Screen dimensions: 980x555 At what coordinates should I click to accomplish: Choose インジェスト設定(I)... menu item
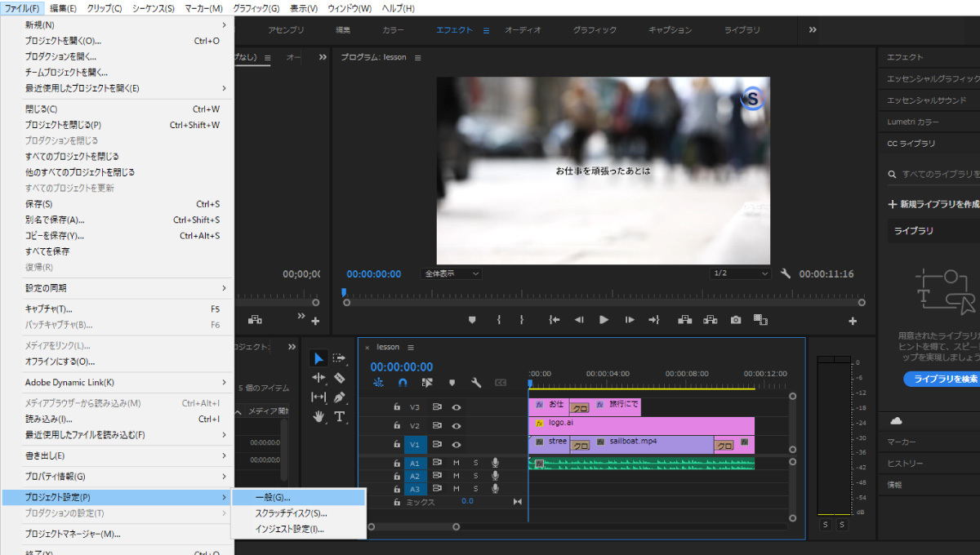(299, 529)
